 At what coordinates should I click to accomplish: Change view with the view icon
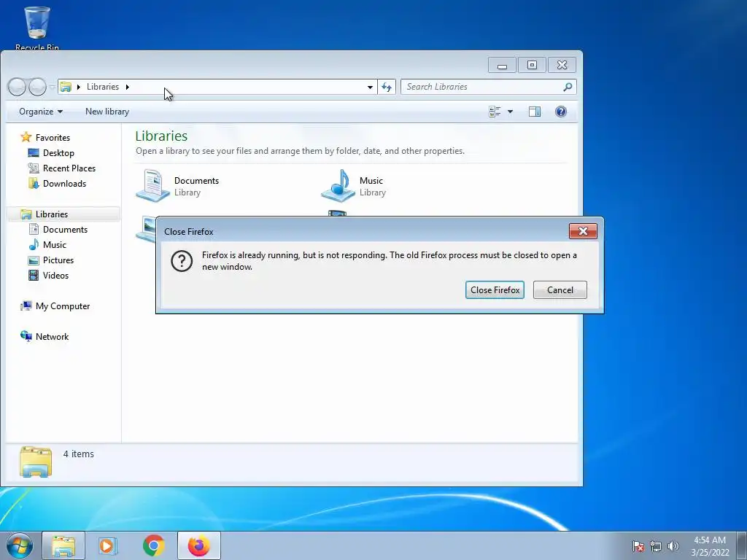click(x=495, y=112)
